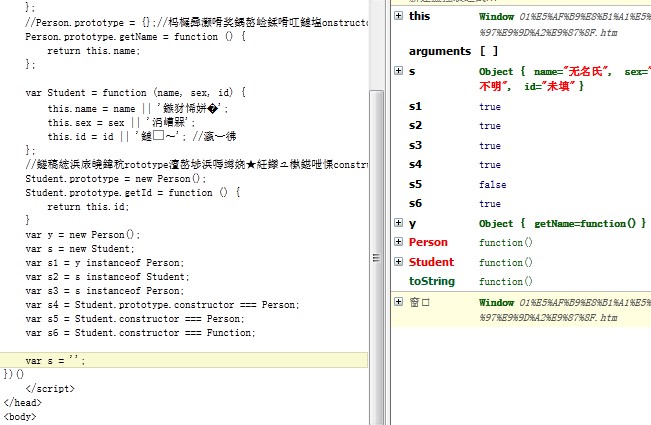Click the line starting 'this.name = name ||'

tap(137, 109)
